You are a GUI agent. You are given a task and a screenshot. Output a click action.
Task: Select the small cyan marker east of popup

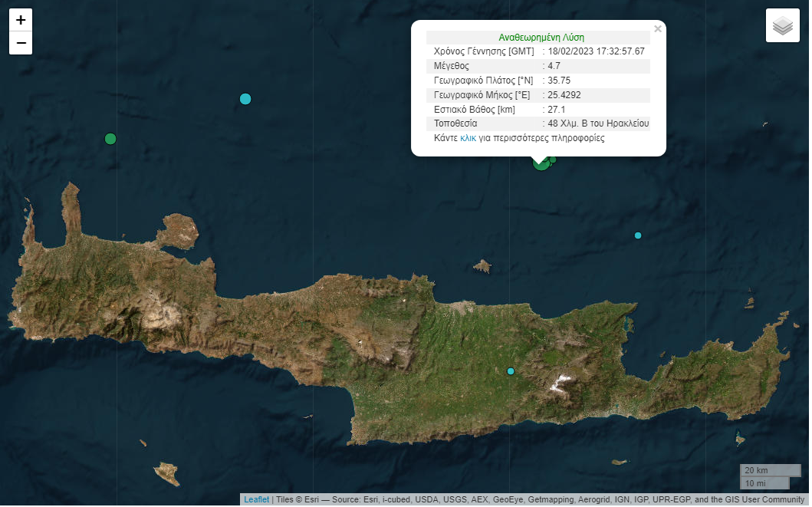coord(638,235)
